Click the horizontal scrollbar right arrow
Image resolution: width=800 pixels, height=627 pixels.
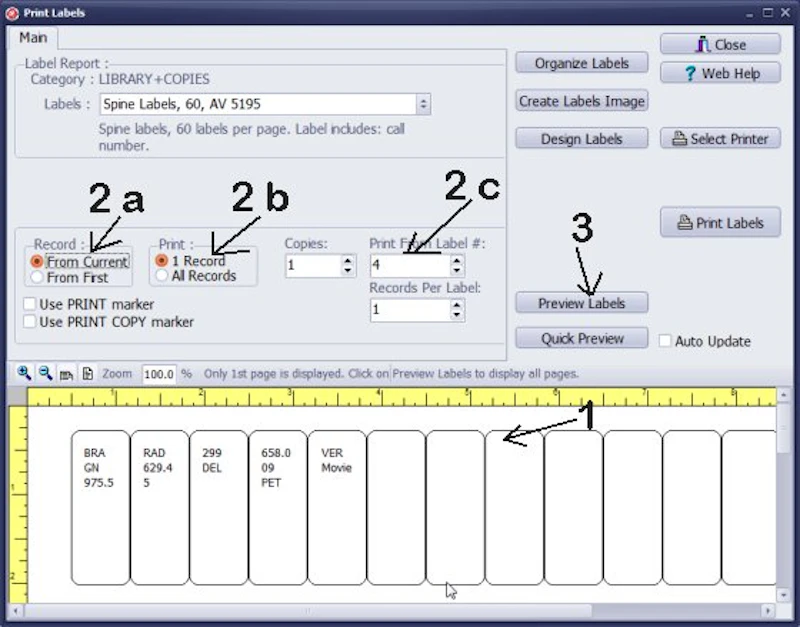768,611
